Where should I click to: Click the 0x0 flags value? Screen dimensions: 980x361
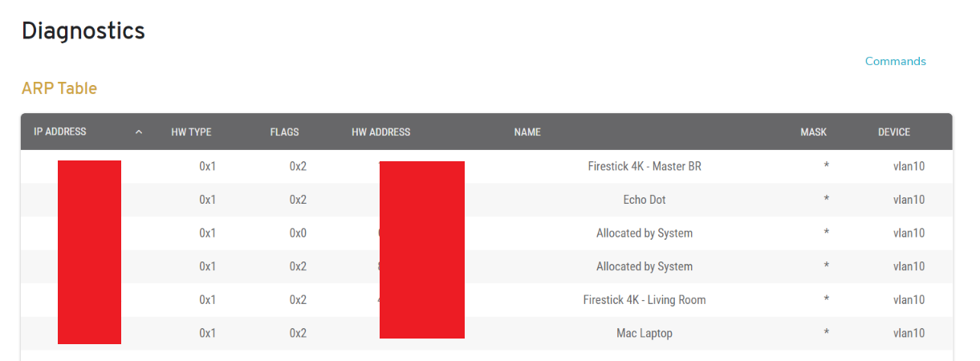point(298,233)
